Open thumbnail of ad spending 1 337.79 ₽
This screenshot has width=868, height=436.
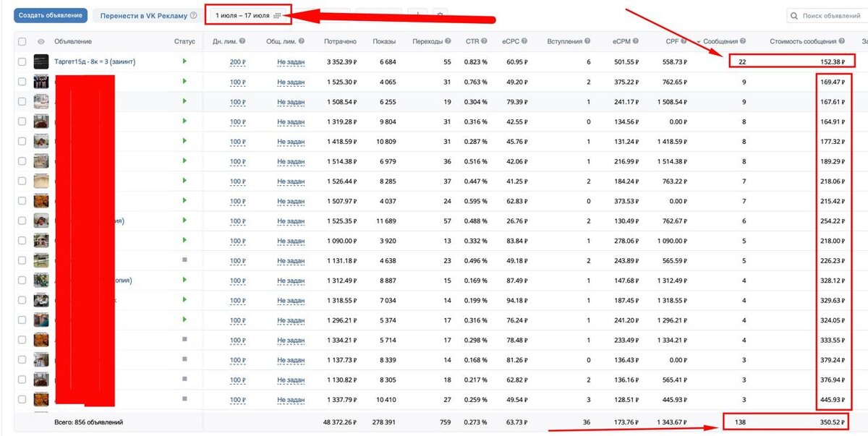point(41,398)
